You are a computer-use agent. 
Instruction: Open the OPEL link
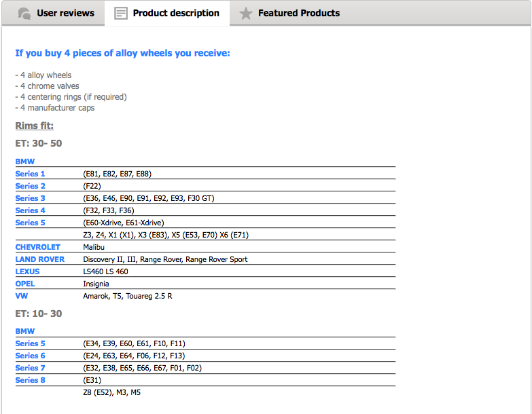point(24,284)
